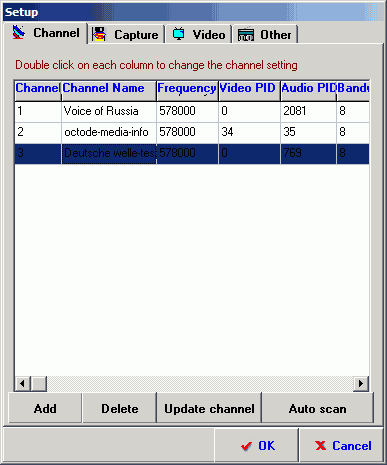Image resolution: width=387 pixels, height=465 pixels.
Task: Click Audio PID 769 cell
Action: coord(308,153)
